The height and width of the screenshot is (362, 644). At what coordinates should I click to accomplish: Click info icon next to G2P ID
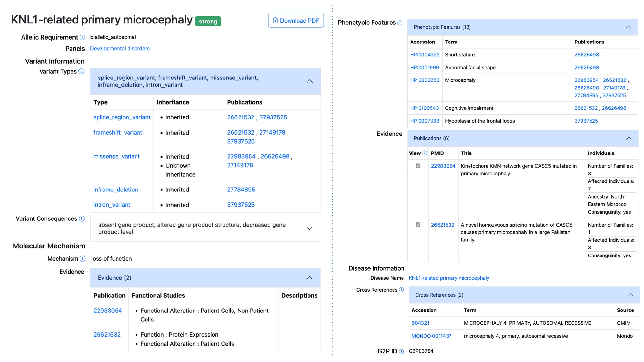tap(401, 351)
